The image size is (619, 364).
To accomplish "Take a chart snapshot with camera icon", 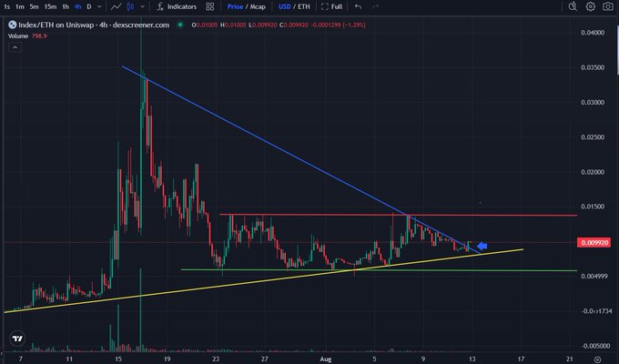I will click(x=608, y=6).
